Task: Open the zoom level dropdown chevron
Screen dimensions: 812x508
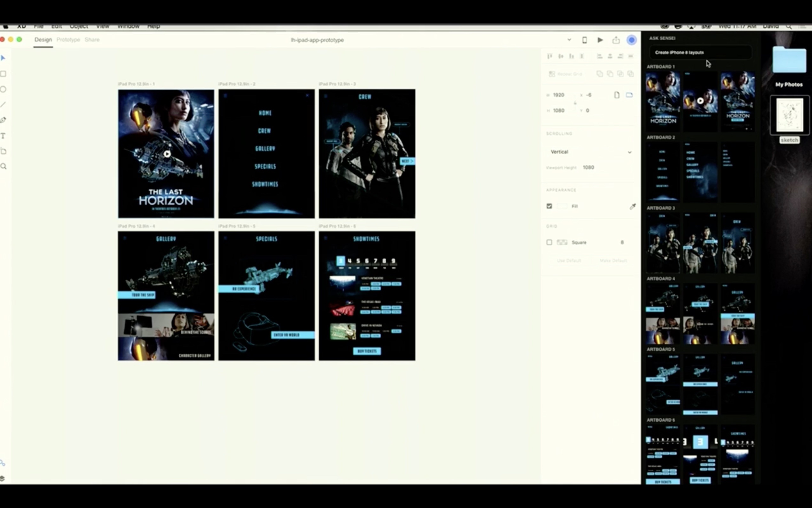Action: pyautogui.click(x=569, y=40)
